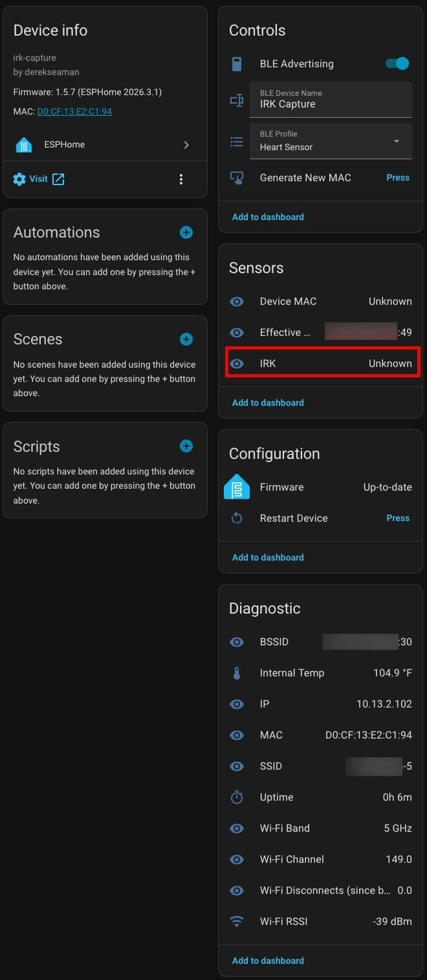Click the plus icon in Scripts card

(x=186, y=446)
